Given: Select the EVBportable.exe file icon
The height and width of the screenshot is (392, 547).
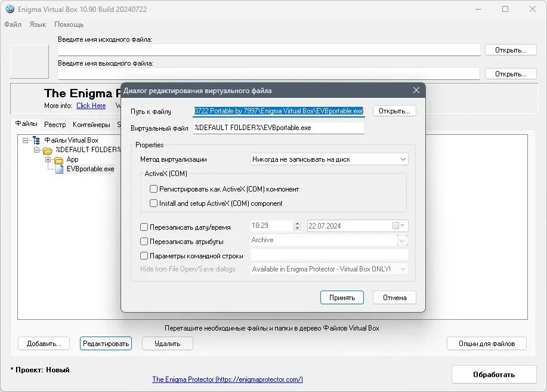Looking at the screenshot, I should tap(59, 169).
